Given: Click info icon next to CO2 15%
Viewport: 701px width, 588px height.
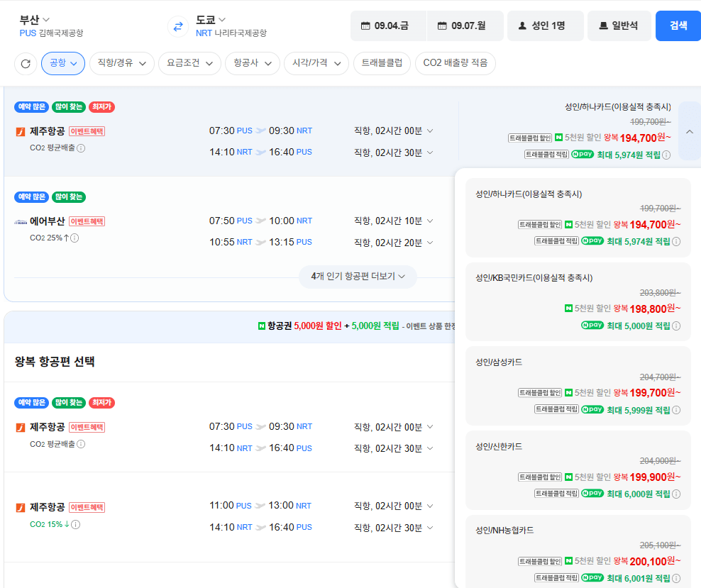Looking at the screenshot, I should pos(75,524).
